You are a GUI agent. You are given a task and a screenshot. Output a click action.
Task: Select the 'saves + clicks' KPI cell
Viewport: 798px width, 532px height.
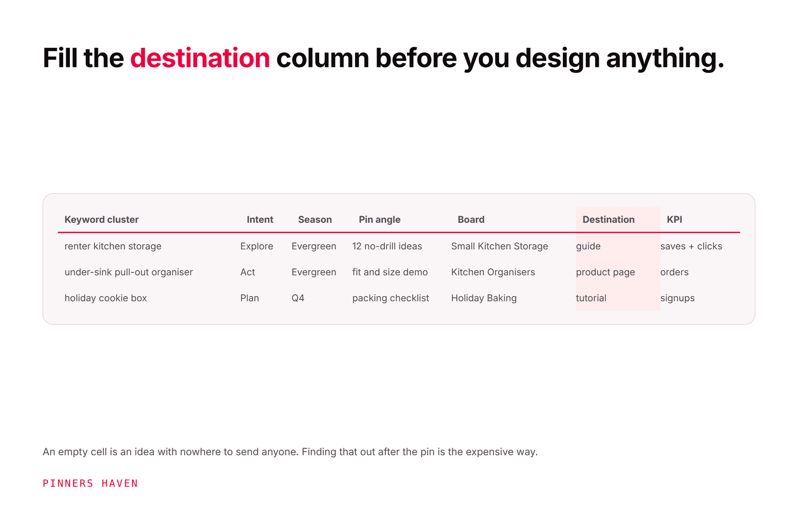[691, 246]
